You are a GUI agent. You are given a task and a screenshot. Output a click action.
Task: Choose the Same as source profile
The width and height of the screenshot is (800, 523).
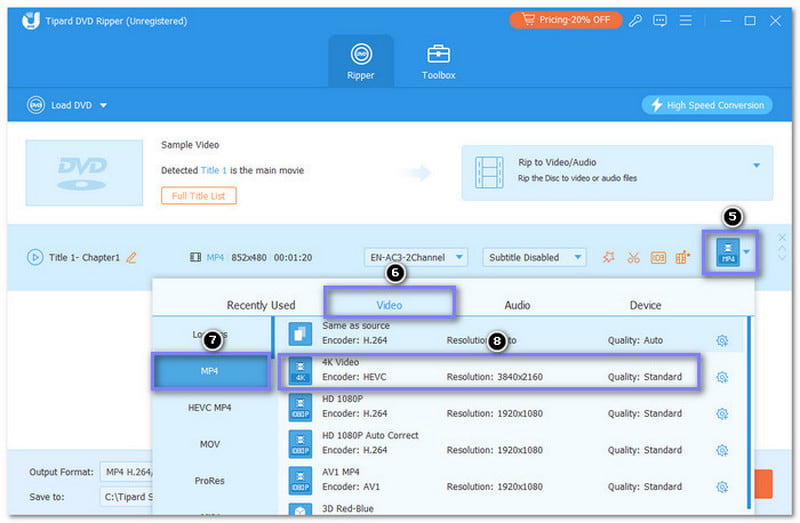[510, 334]
